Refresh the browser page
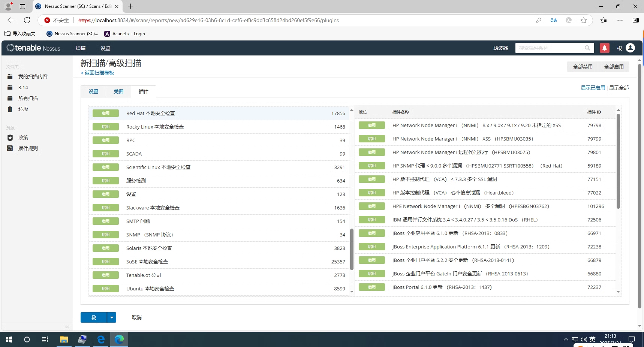 tap(27, 20)
